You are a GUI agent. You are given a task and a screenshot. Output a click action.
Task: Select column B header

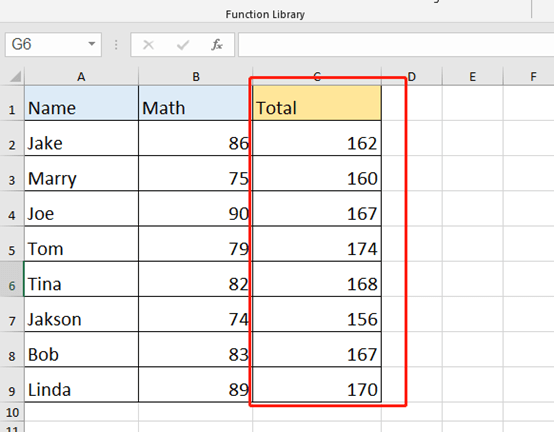[196, 76]
